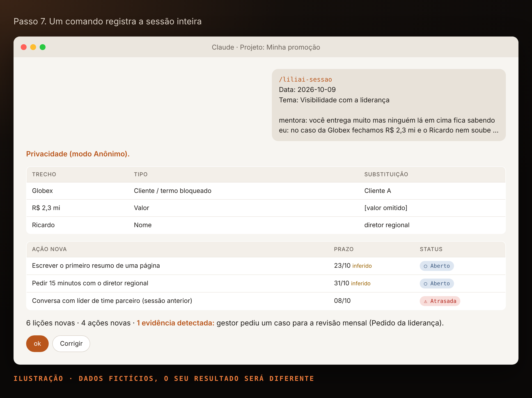Click the 'Privacidade (modo Anônimo).' heading
This screenshot has width=532, height=398.
78,154
